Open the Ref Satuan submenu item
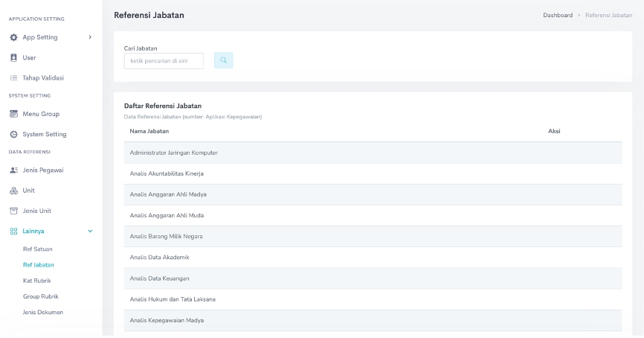This screenshot has width=644, height=338. 37,249
